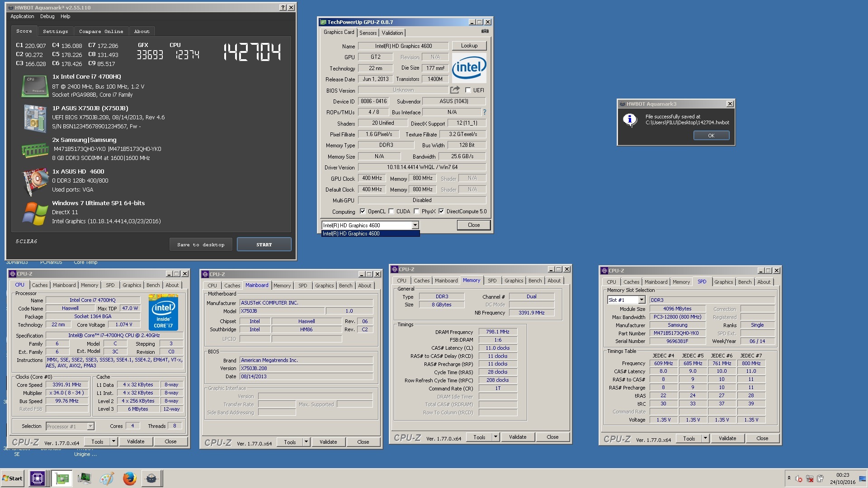Toggle the OpenCL checkbox
The image size is (868, 488).
point(363,211)
